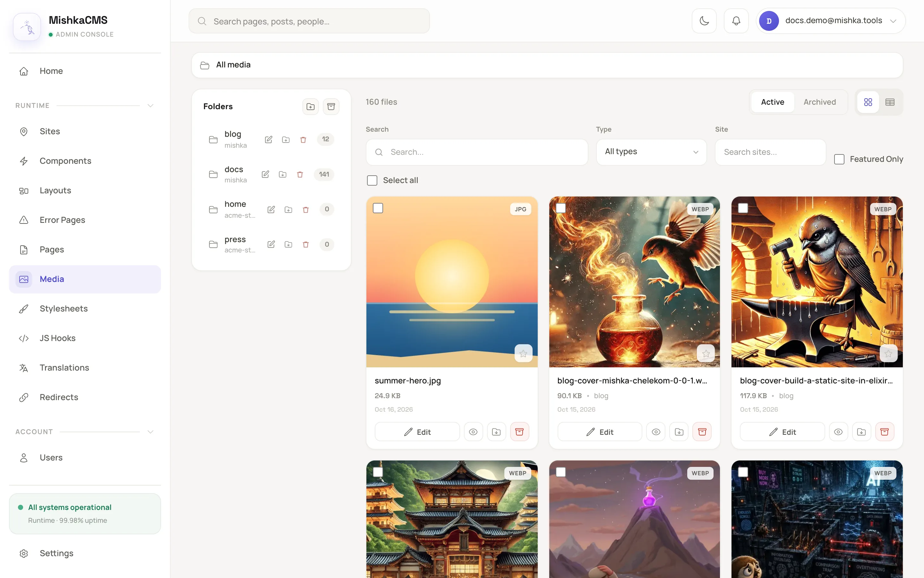
Task: Switch to Archived tab
Action: click(x=820, y=102)
